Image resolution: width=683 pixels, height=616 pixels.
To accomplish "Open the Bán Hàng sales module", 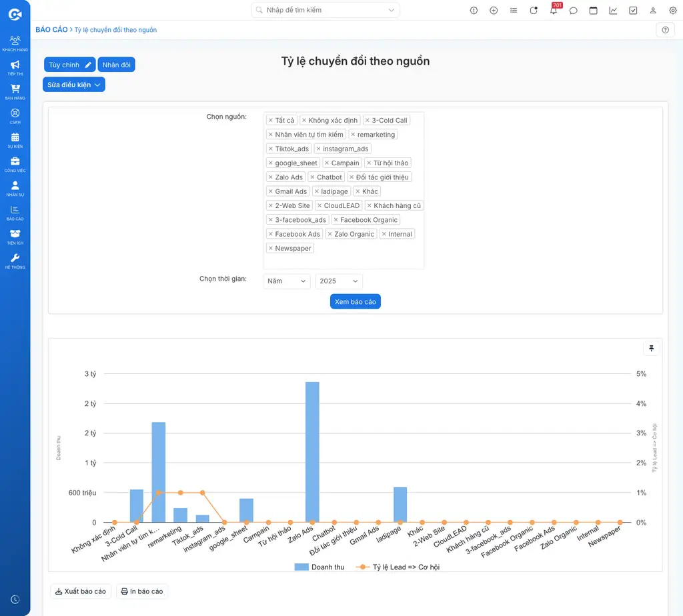I will pos(15,92).
